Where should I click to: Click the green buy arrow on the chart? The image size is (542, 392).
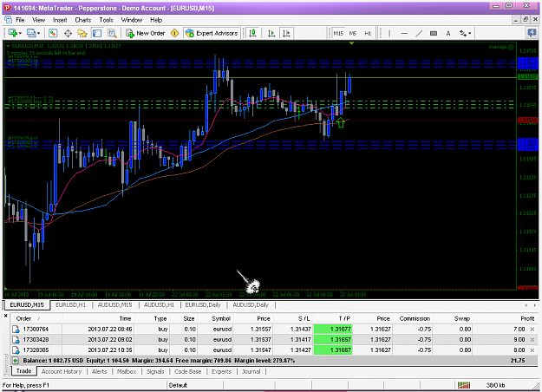click(x=341, y=122)
